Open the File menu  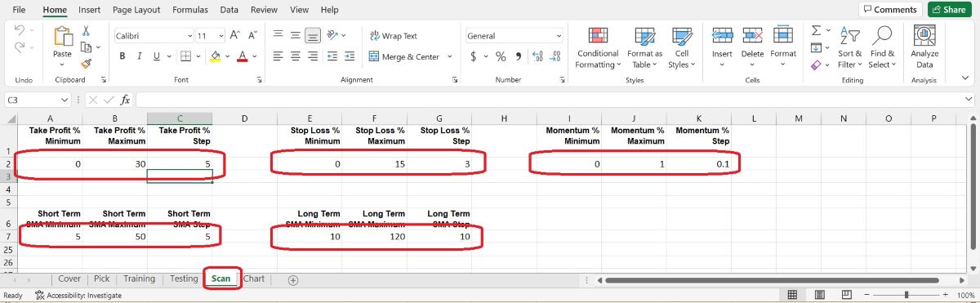tap(20, 10)
